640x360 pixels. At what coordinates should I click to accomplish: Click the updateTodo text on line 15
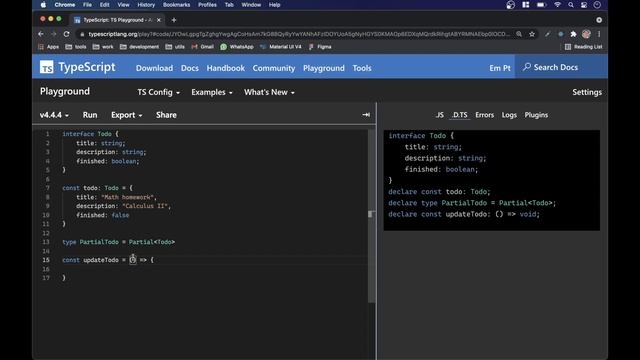point(101,260)
